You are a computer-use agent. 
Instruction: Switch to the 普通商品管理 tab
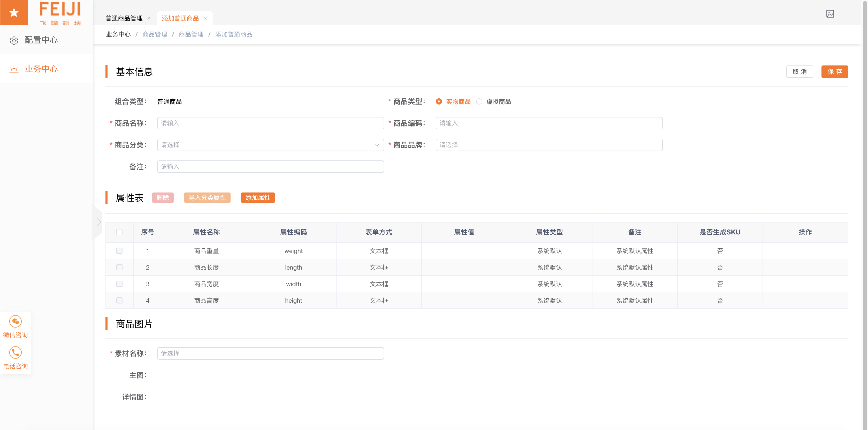[x=124, y=19]
